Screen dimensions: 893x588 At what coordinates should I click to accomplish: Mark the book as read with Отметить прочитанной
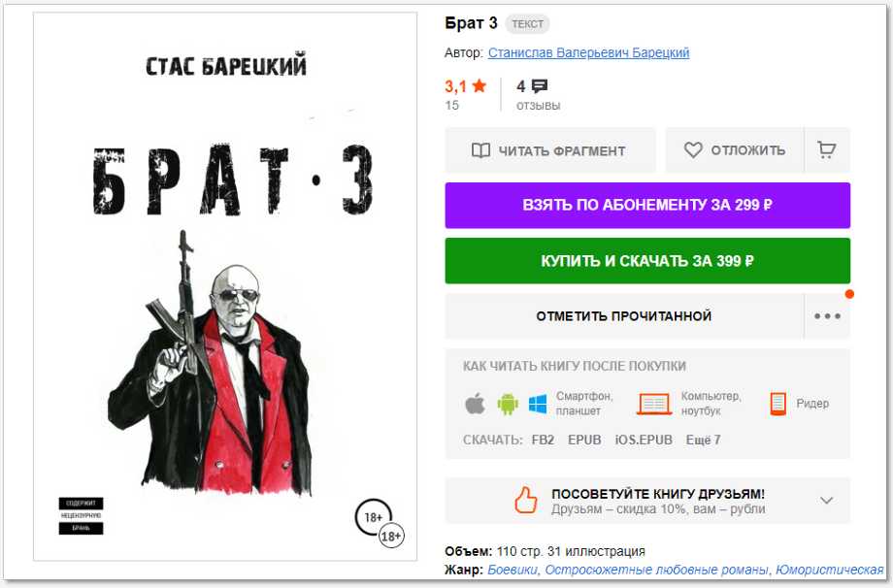(624, 316)
